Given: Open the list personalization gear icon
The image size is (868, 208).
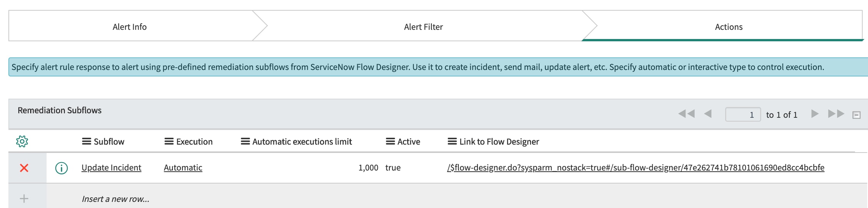Looking at the screenshot, I should [x=22, y=141].
